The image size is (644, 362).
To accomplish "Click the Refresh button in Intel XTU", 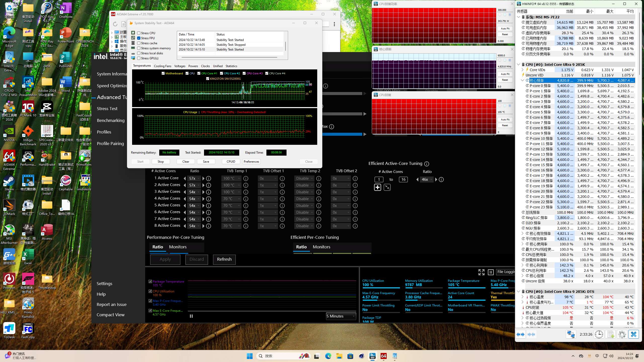I will [x=224, y=259].
